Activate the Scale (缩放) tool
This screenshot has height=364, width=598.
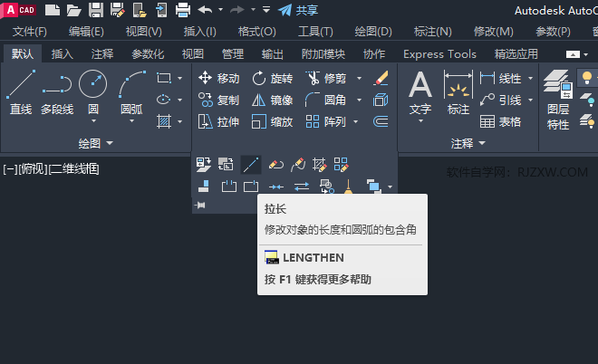point(273,122)
